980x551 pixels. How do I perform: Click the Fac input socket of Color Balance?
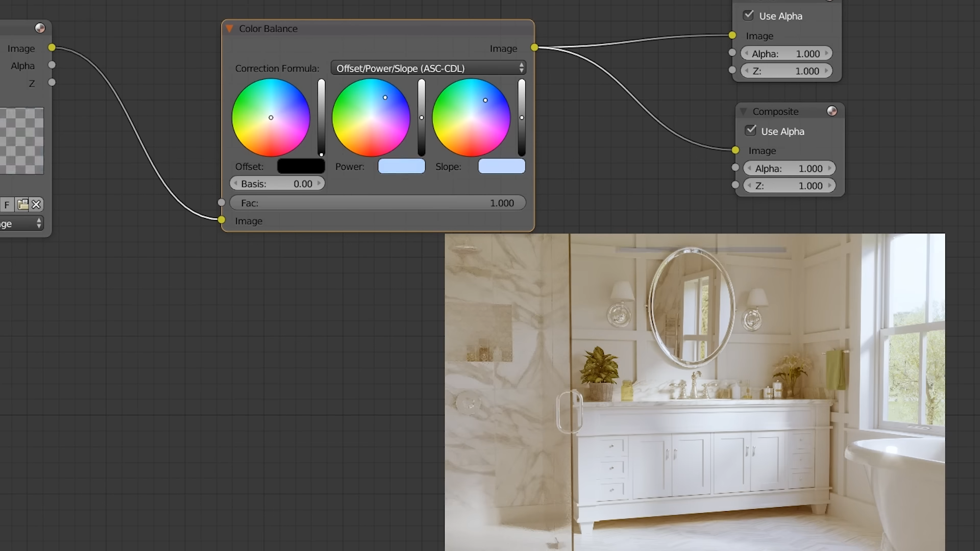[221, 203]
